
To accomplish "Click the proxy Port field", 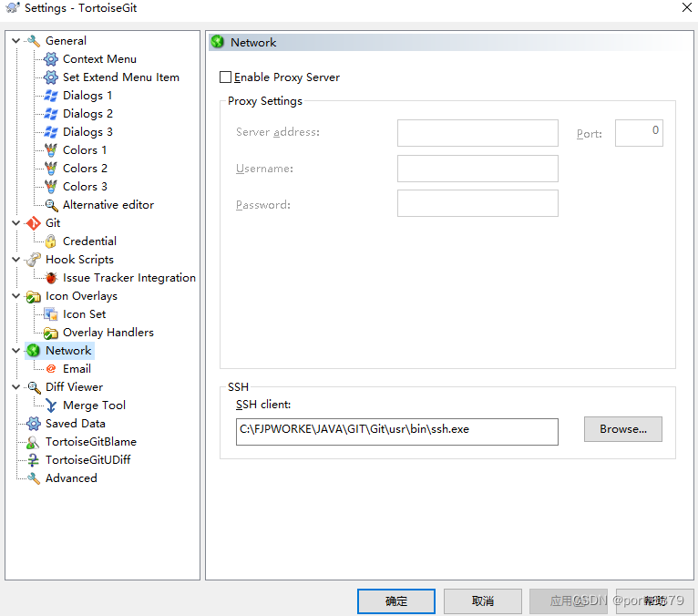I will tap(639, 133).
